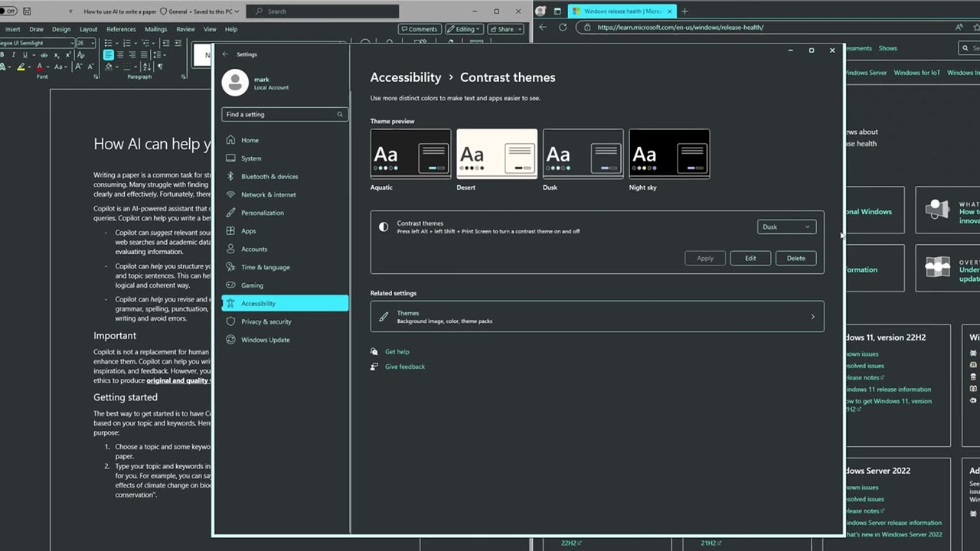This screenshot has width=980, height=551.
Task: Click the Edit button for contrast themes
Action: pyautogui.click(x=750, y=258)
